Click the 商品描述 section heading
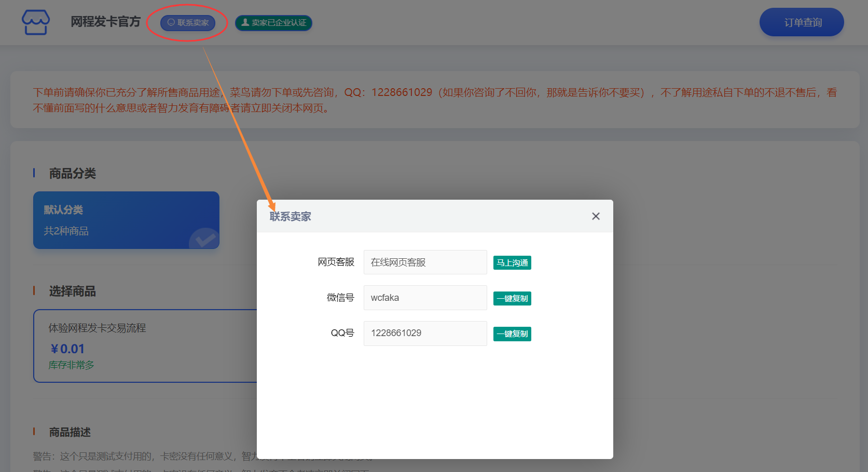The width and height of the screenshot is (868, 472). point(70,432)
